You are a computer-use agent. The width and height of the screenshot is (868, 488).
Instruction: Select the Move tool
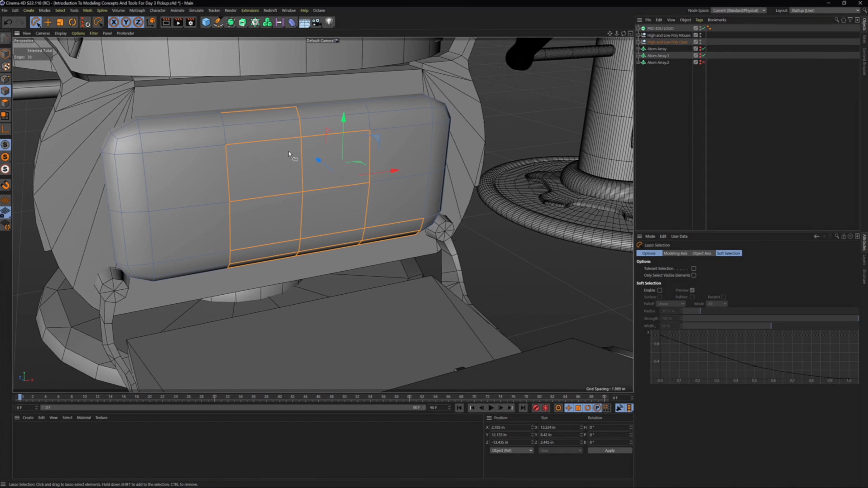coord(48,22)
